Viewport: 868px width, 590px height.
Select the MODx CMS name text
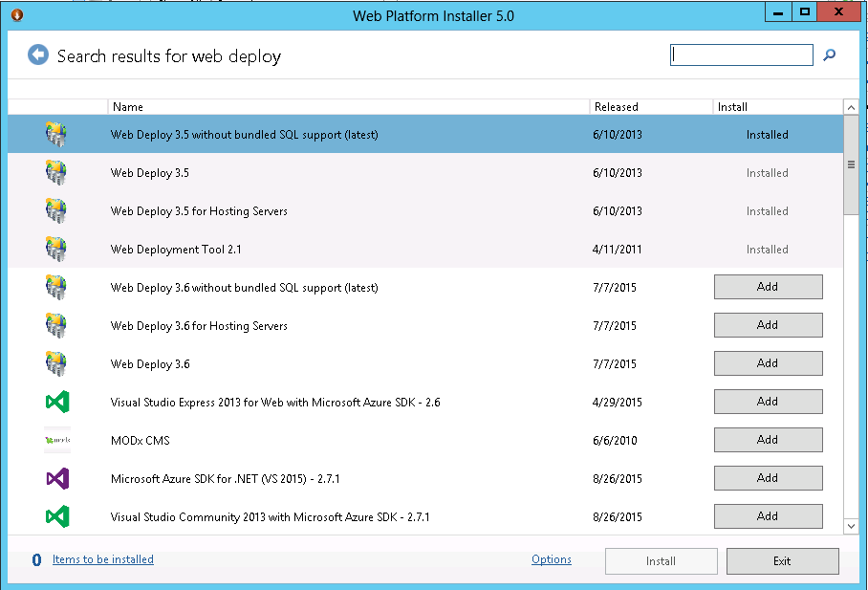pos(141,441)
